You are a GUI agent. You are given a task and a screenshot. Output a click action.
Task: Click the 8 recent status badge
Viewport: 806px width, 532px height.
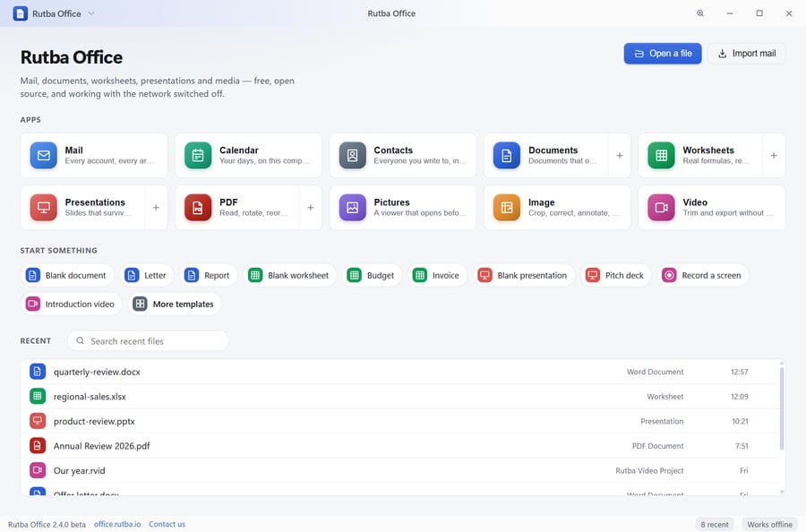(x=715, y=524)
